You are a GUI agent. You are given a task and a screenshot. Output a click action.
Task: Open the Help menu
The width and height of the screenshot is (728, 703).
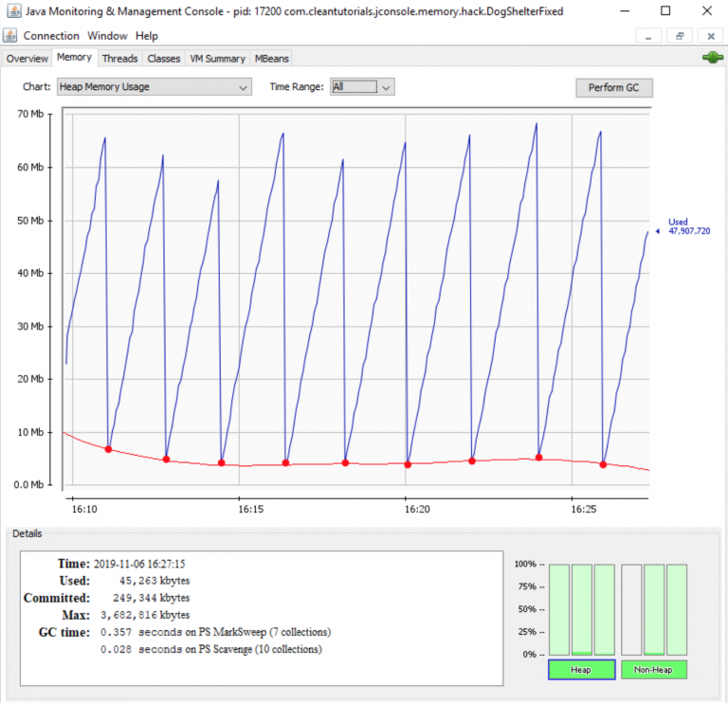click(147, 35)
